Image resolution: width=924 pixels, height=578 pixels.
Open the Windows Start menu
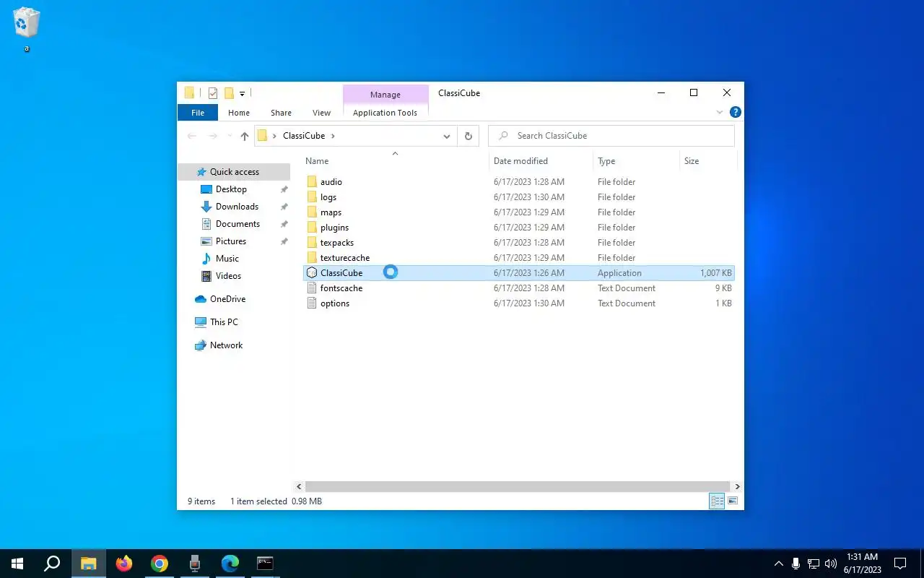click(x=17, y=564)
